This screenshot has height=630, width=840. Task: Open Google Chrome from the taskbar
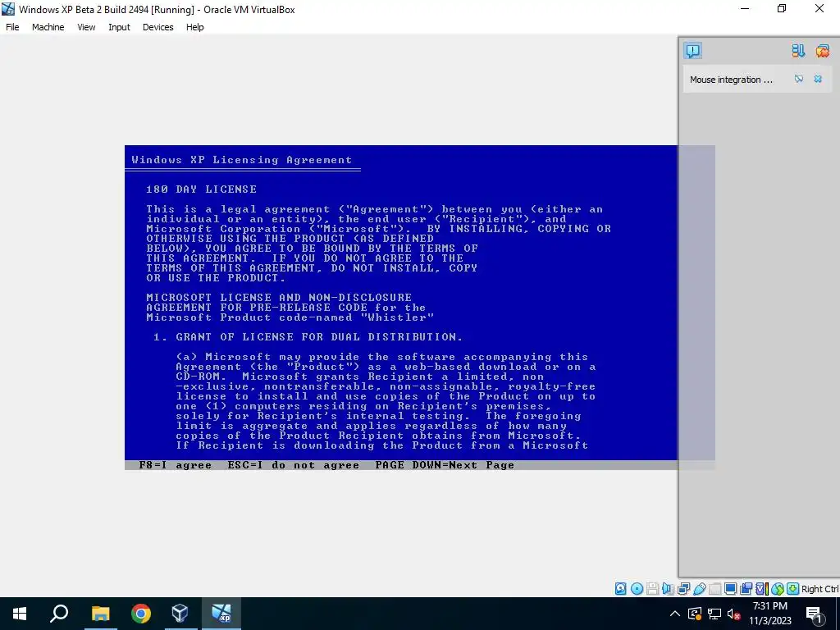141,614
